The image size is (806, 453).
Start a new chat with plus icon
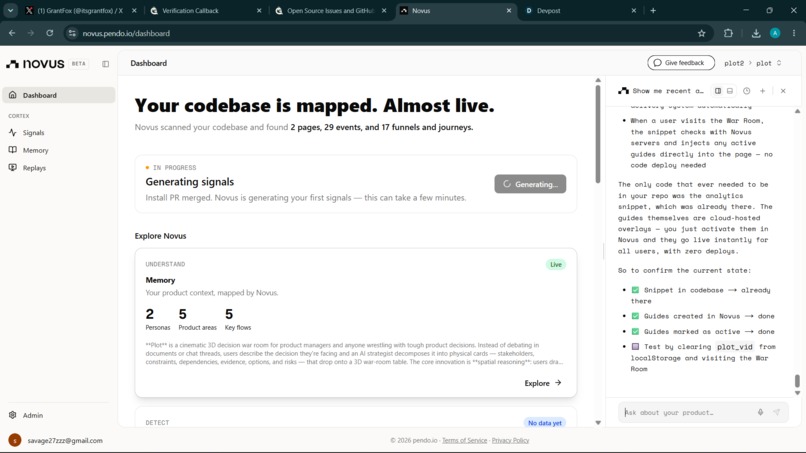[762, 91]
